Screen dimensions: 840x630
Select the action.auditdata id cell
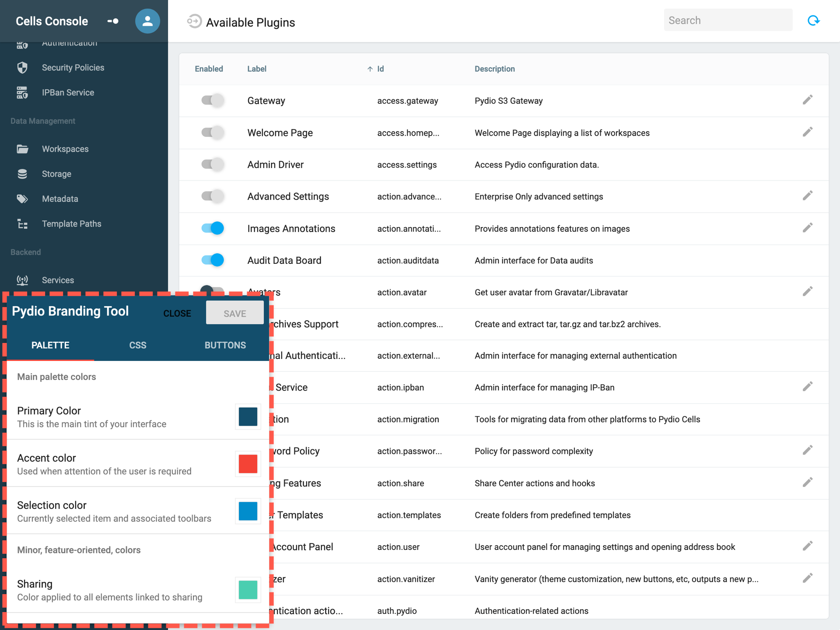[408, 260]
